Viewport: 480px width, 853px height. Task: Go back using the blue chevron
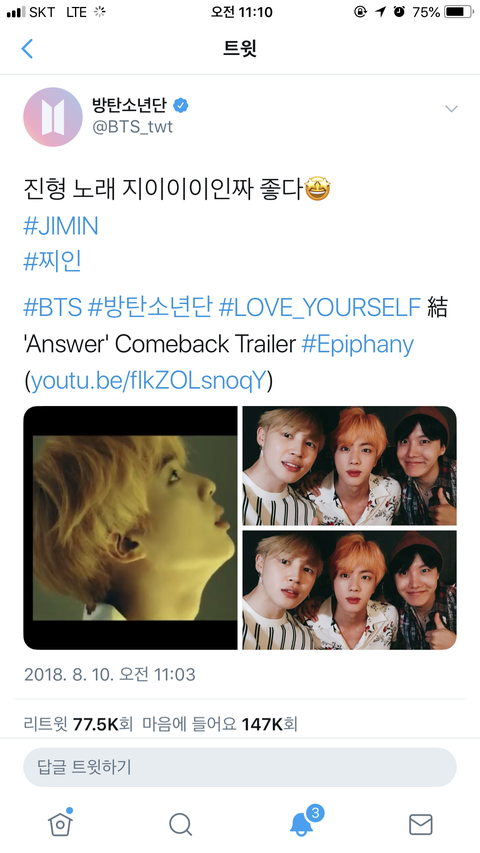[x=27, y=48]
